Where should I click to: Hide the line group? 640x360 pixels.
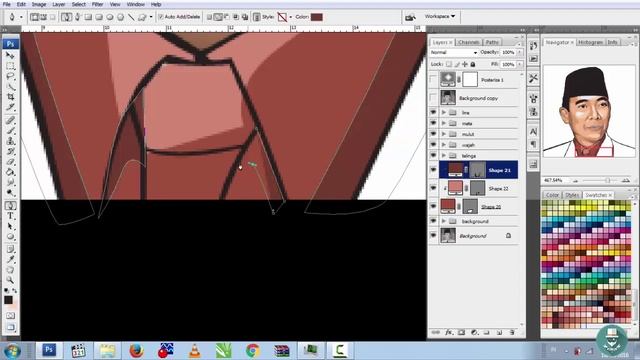point(433,112)
